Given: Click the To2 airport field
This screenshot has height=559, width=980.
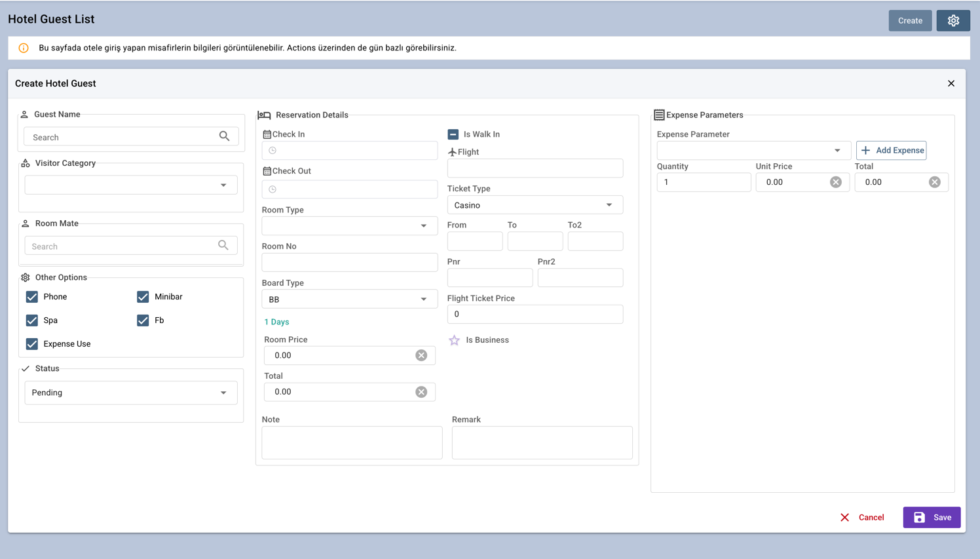Looking at the screenshot, I should [x=595, y=241].
